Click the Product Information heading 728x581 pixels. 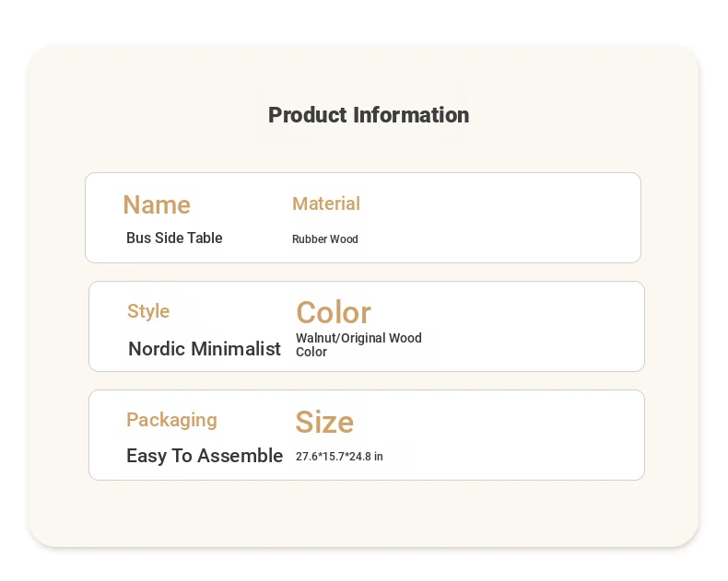pos(369,115)
